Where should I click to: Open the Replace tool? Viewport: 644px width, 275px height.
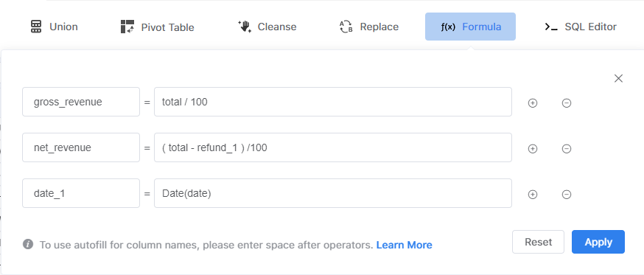[369, 27]
